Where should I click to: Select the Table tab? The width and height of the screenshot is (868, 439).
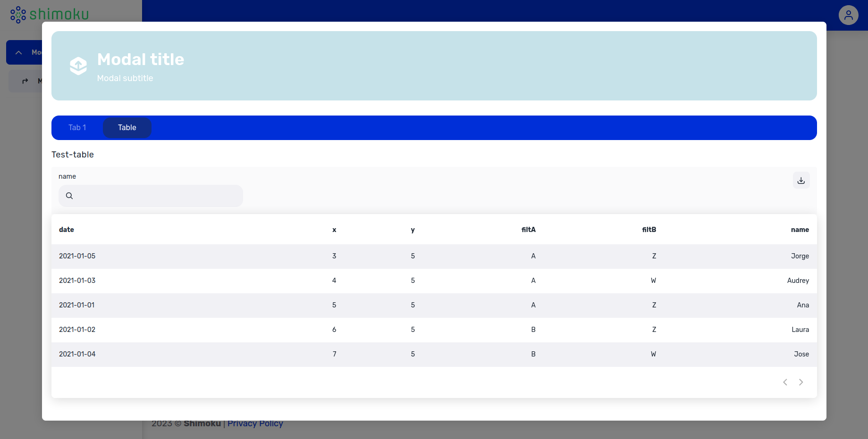click(127, 128)
